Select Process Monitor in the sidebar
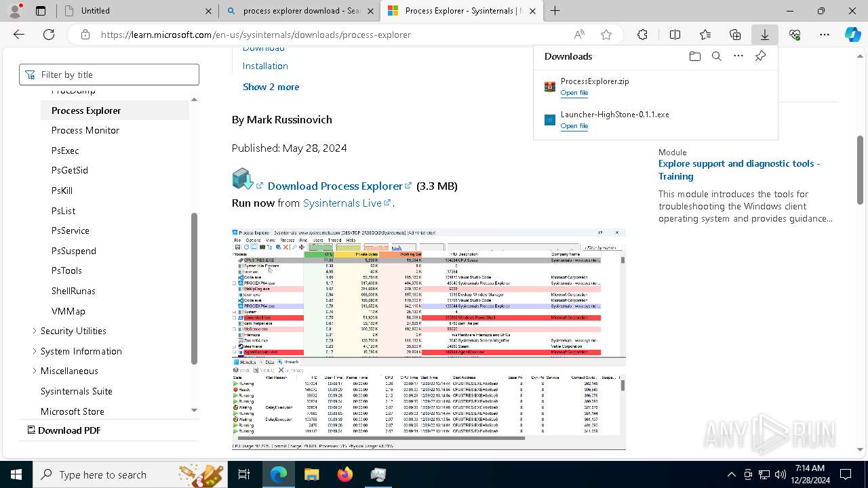Image resolution: width=868 pixels, height=488 pixels. (x=85, y=130)
